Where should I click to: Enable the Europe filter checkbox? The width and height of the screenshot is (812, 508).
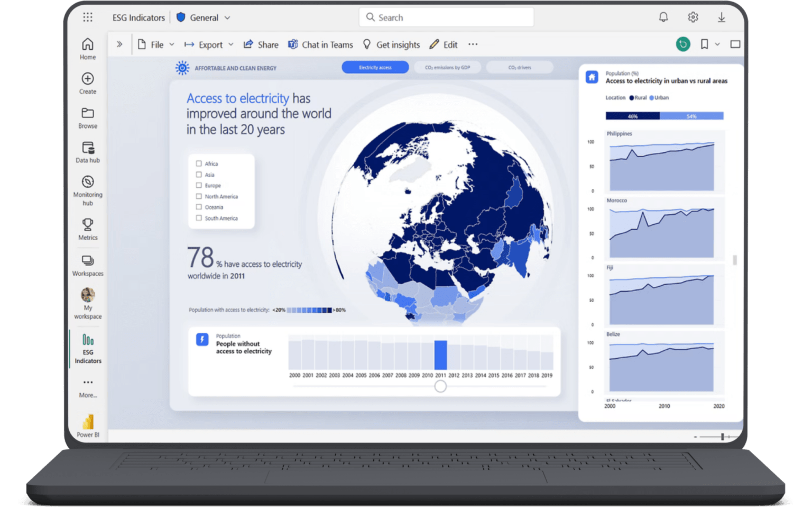pyautogui.click(x=199, y=185)
